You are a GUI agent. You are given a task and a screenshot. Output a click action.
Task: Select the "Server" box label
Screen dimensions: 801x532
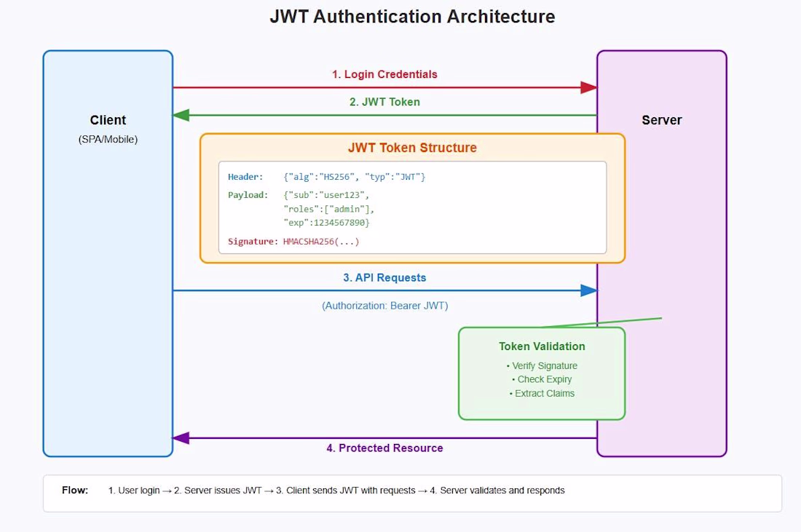click(x=661, y=120)
